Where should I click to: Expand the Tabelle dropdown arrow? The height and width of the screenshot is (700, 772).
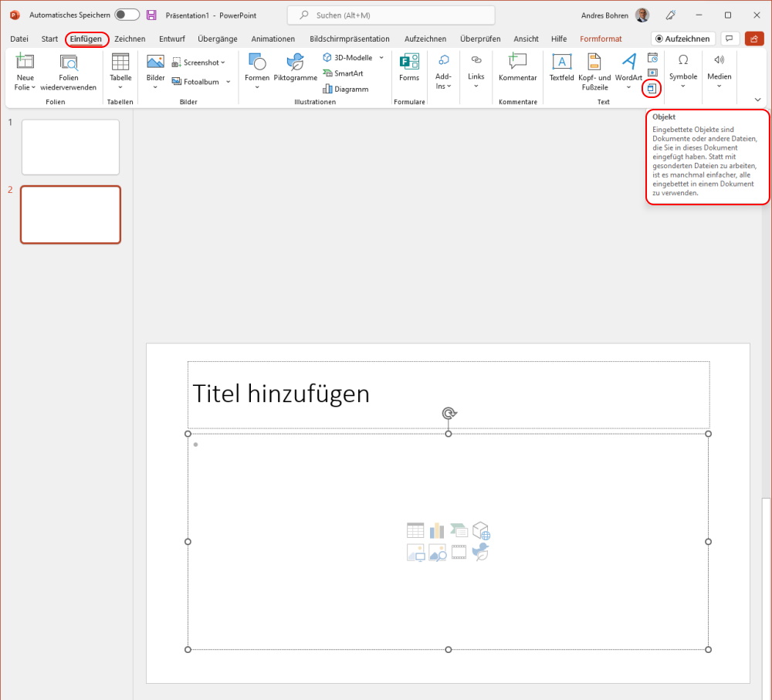120,88
